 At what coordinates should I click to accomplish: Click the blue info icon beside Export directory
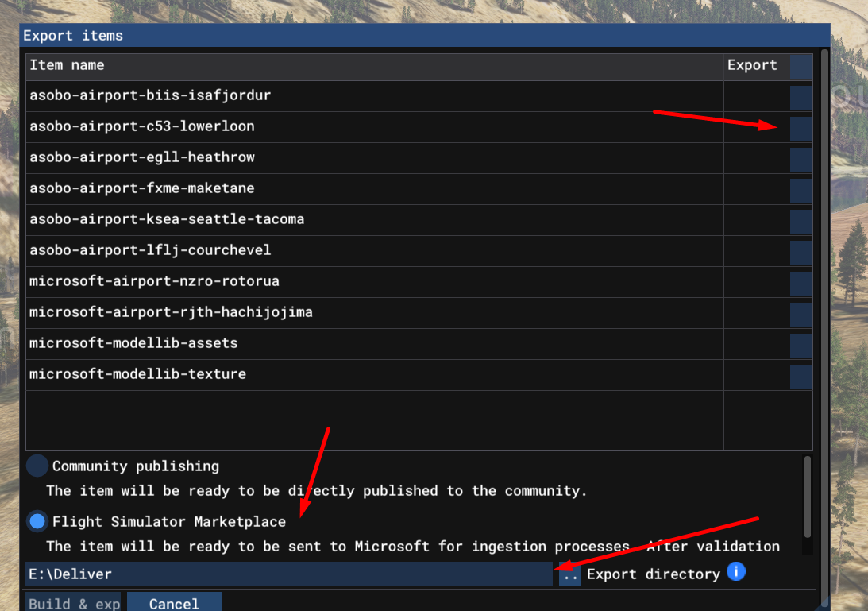[735, 572]
